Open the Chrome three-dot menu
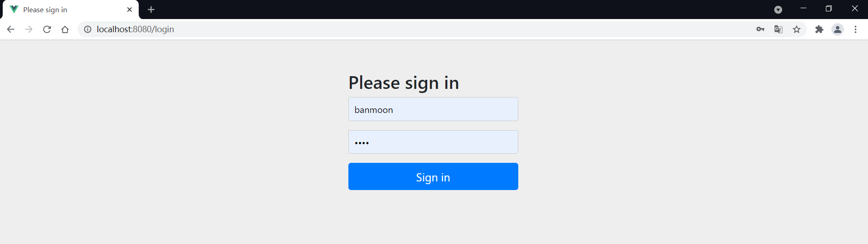868x244 pixels. click(x=855, y=29)
